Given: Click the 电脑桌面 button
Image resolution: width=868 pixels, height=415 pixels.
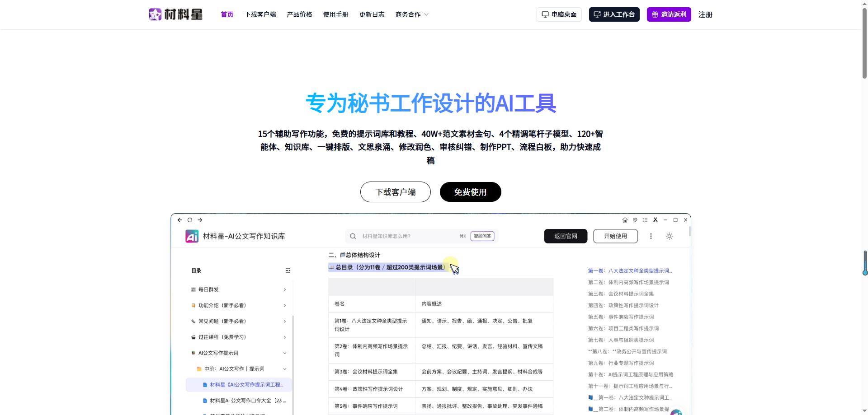Looking at the screenshot, I should (559, 14).
